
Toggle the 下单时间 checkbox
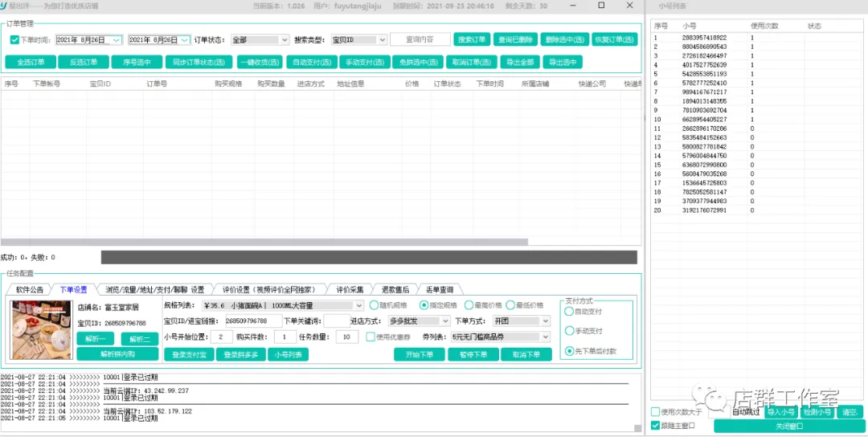click(x=14, y=40)
